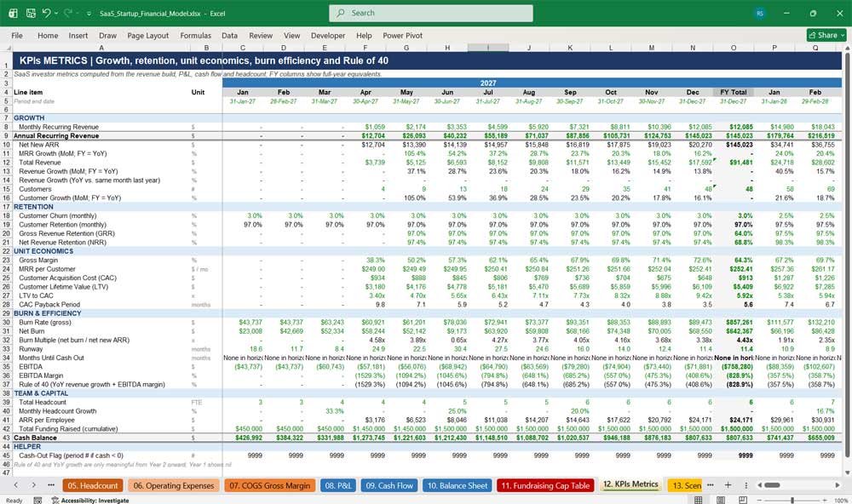Open the Page Layout ribbon tab

click(x=147, y=35)
